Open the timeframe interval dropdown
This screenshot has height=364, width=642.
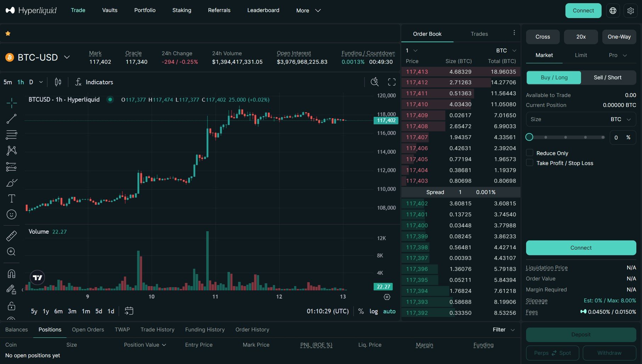pos(41,82)
